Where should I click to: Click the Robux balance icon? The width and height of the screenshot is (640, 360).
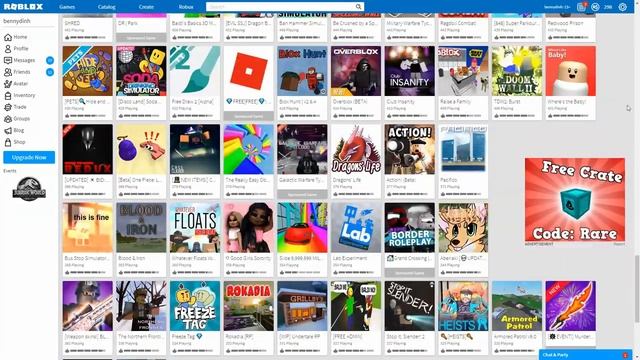point(595,7)
